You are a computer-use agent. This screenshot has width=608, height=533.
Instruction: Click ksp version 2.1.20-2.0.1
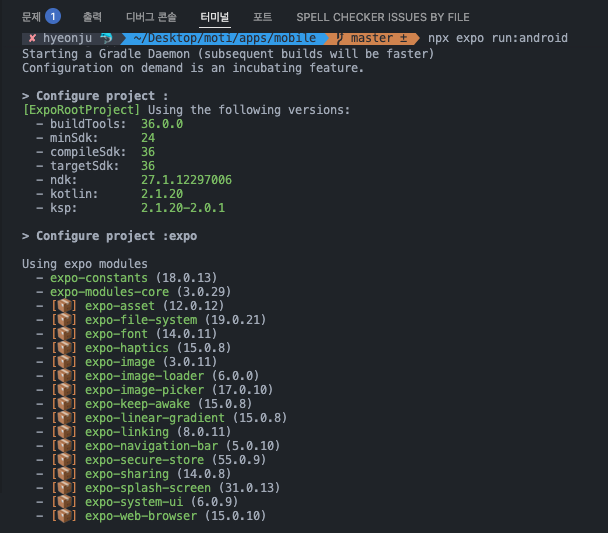(x=183, y=208)
